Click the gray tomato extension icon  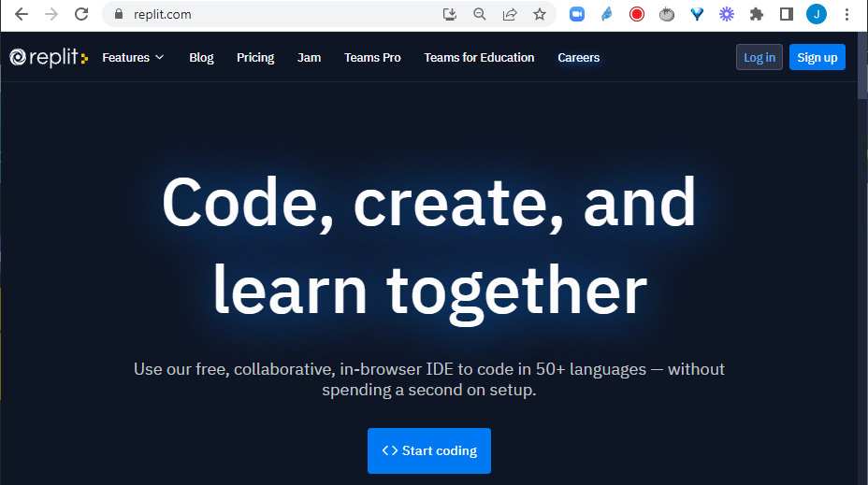pos(667,14)
